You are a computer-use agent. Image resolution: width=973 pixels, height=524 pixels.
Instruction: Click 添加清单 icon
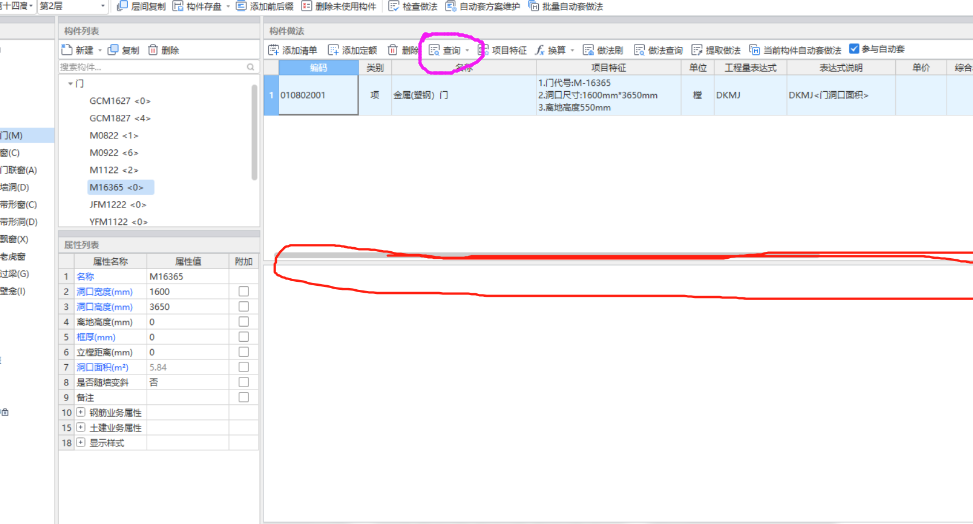point(273,50)
